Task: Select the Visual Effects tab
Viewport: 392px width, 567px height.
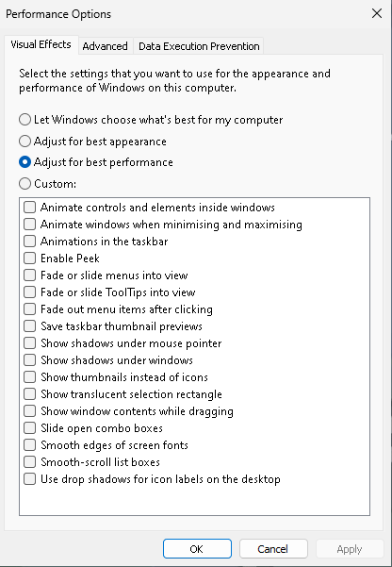Action: 41,45
